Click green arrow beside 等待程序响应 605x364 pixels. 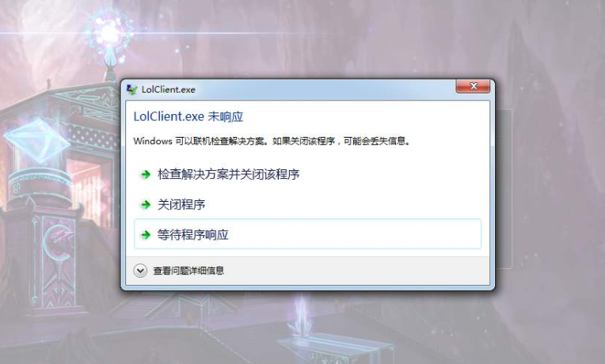pos(146,234)
